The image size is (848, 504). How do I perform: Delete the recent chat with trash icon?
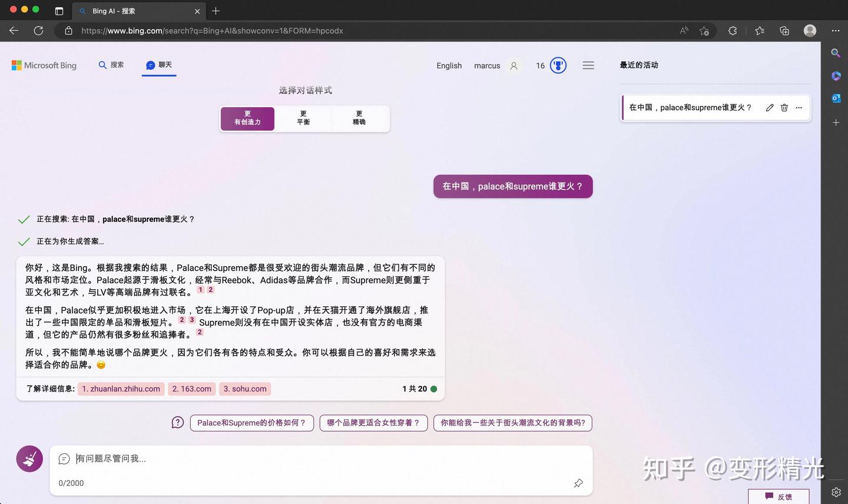784,108
